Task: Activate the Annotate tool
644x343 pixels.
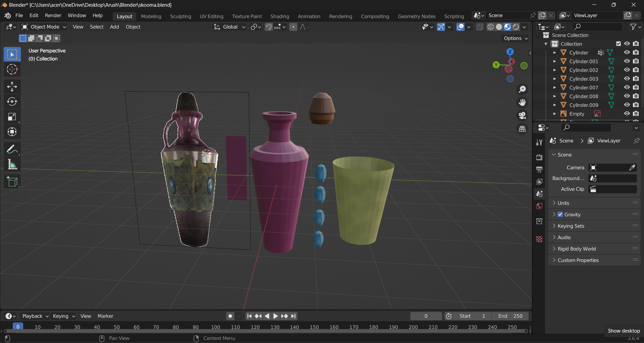Action: (12, 149)
